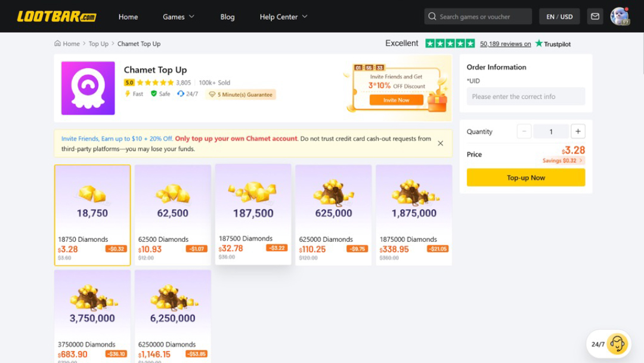
Task: Click the $10.93 price text
Action: (x=150, y=250)
